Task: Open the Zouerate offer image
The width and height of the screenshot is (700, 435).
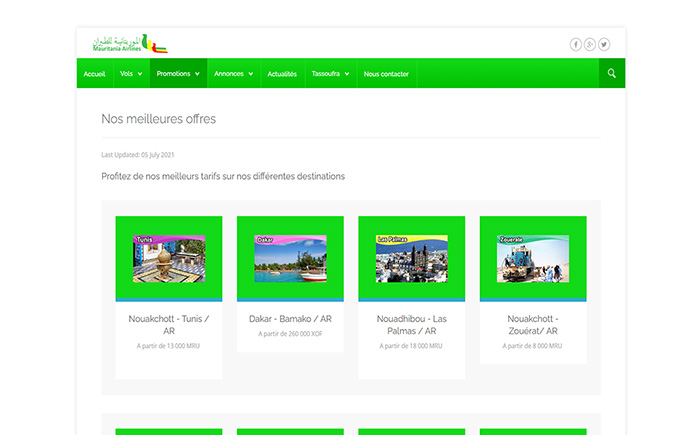Action: [x=533, y=259]
